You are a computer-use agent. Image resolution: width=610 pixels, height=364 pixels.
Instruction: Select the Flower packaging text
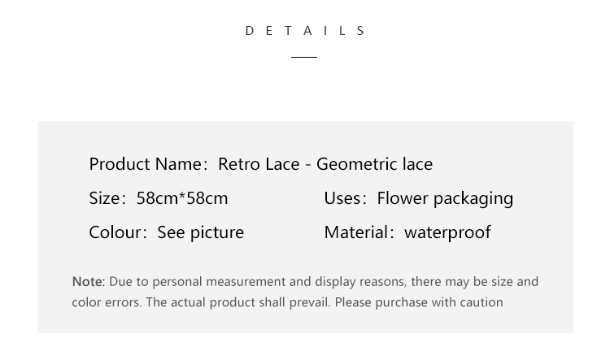tap(445, 199)
